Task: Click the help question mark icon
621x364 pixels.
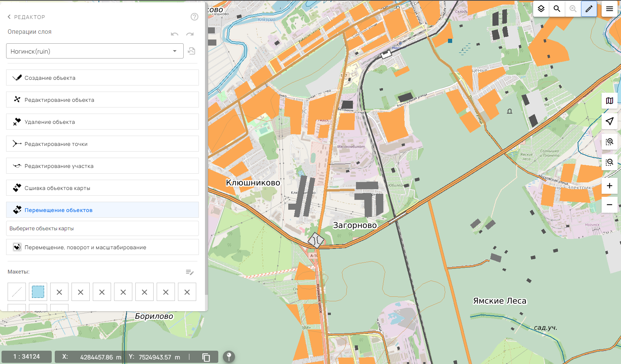Action: (x=194, y=17)
